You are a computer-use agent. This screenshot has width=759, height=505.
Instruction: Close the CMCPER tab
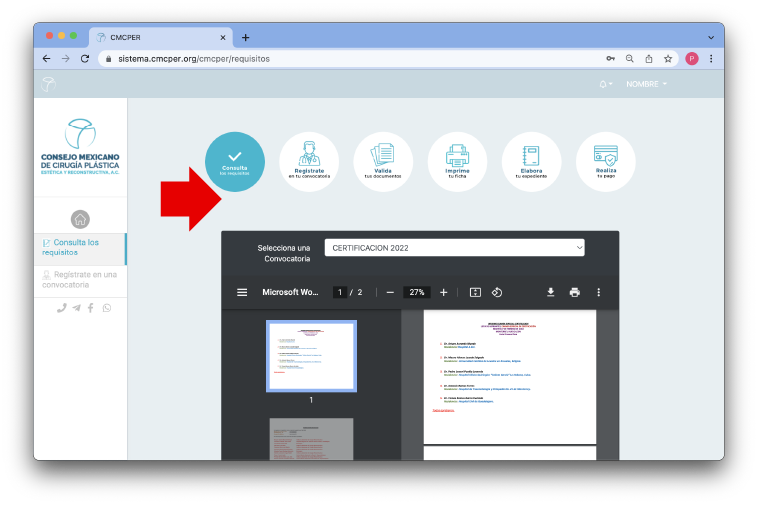223,37
